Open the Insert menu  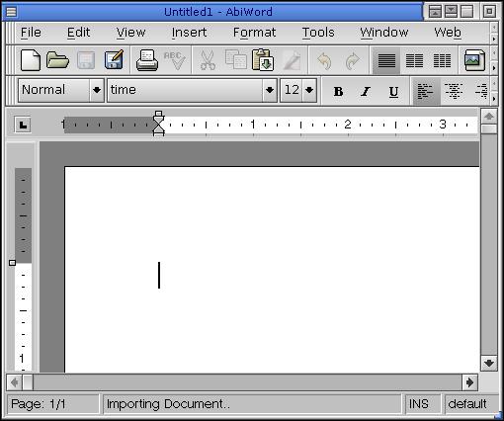[x=189, y=33]
